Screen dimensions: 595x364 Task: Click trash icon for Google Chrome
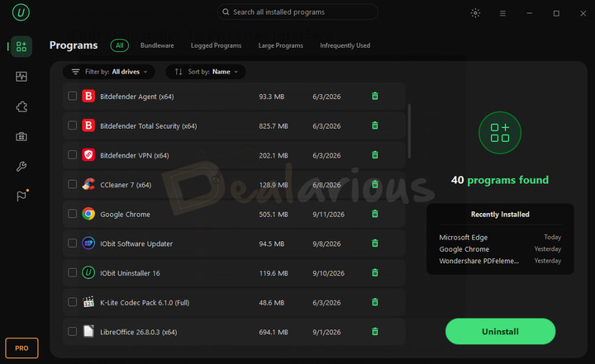click(375, 214)
